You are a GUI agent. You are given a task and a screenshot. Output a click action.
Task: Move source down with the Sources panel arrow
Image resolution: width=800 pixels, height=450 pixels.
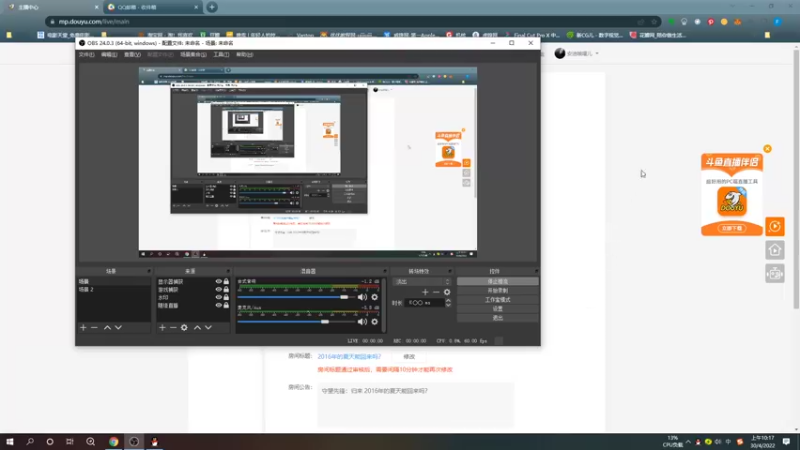point(208,328)
